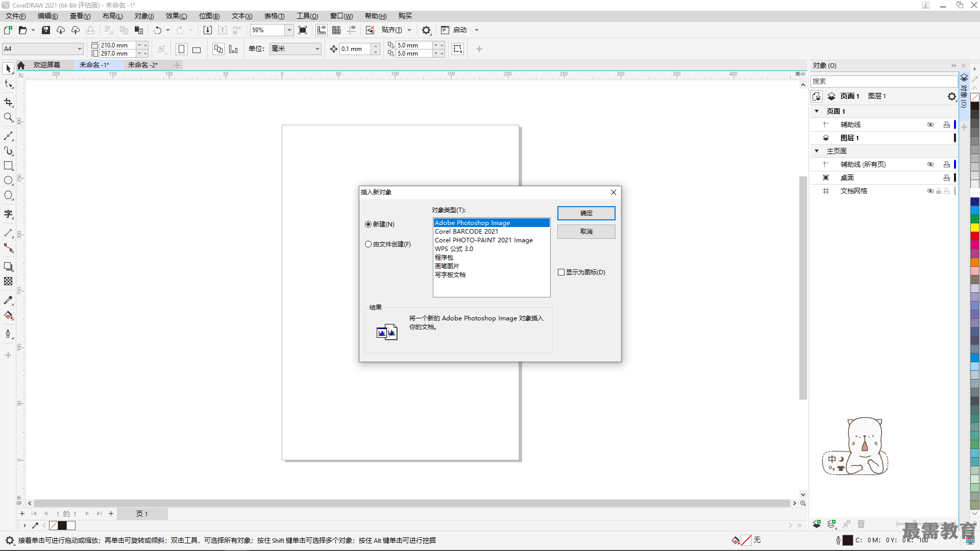The width and height of the screenshot is (980, 551).
Task: Click the nudge distance 0.1 mm field
Action: click(x=355, y=49)
